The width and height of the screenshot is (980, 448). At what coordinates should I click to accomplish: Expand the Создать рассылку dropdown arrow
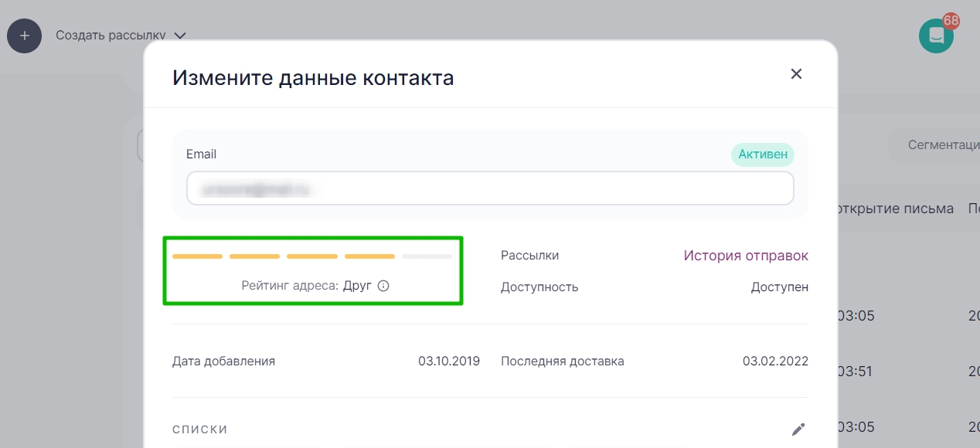tap(180, 36)
